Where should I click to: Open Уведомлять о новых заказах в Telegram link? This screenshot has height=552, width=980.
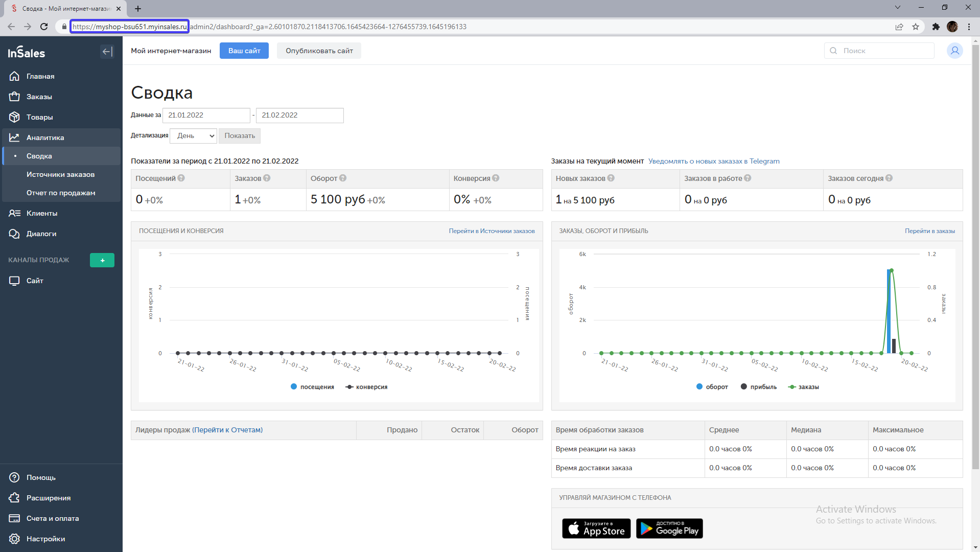(714, 161)
